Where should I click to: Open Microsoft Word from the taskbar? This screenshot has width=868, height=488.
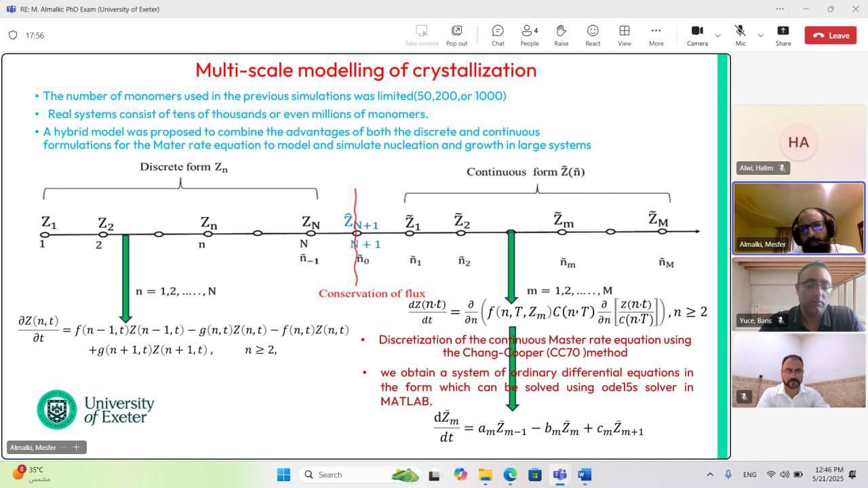[x=585, y=474]
